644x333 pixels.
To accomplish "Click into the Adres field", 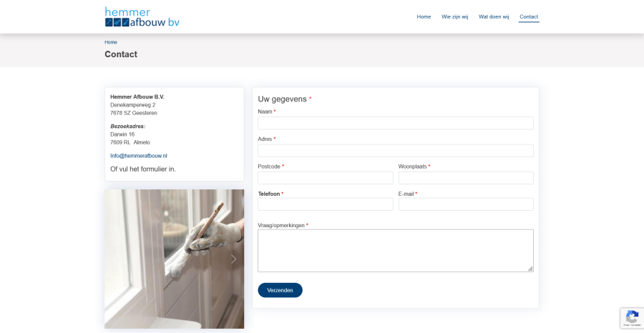I will pyautogui.click(x=395, y=151).
